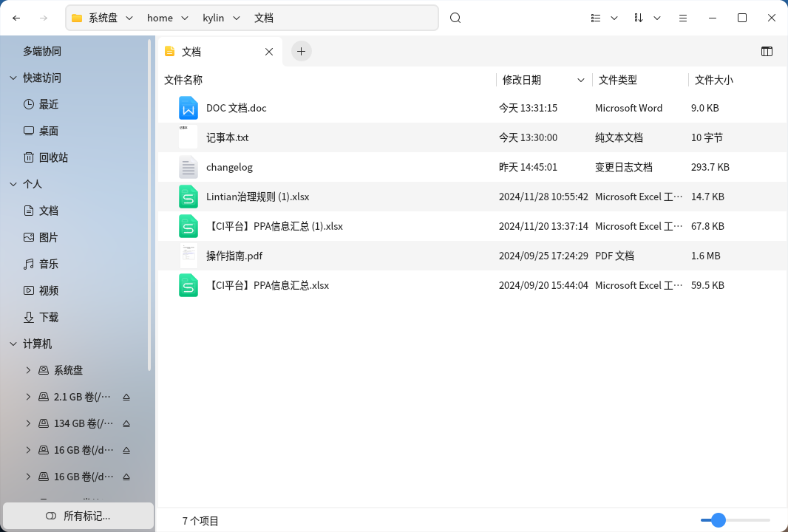Select 操作指南.pdf thumbnail

click(188, 256)
